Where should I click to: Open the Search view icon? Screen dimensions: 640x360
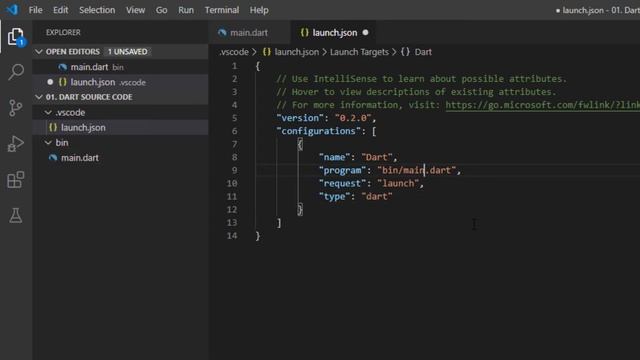[16, 72]
